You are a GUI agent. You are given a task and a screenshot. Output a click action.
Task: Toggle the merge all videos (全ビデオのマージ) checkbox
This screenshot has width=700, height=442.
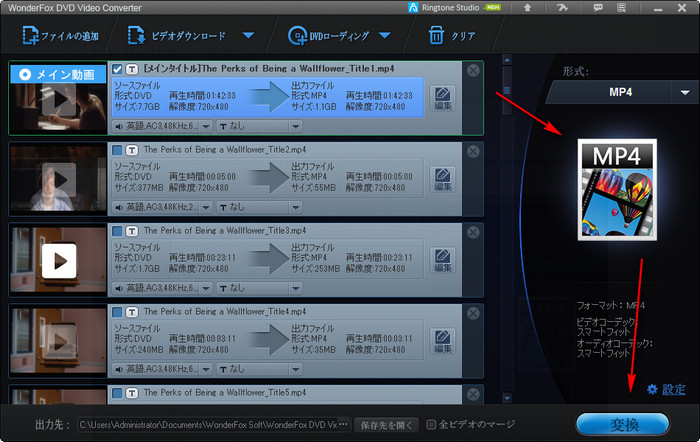[x=431, y=424]
